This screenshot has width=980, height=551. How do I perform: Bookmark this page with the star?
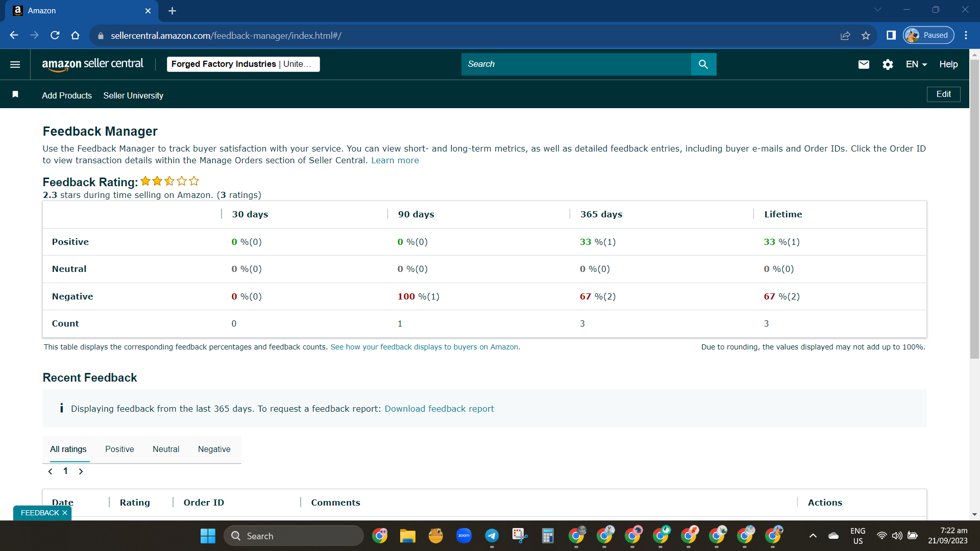pos(866,35)
